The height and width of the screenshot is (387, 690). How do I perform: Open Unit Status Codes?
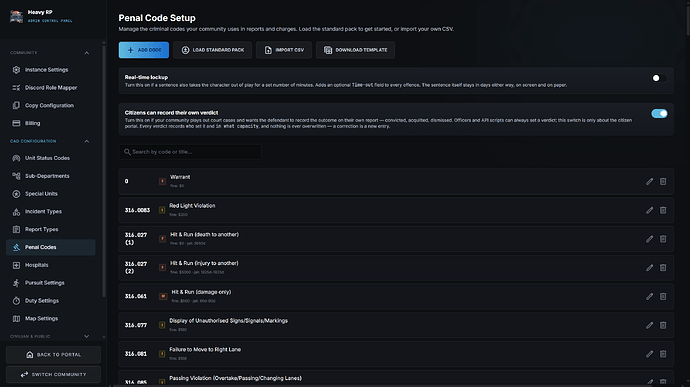click(x=51, y=158)
